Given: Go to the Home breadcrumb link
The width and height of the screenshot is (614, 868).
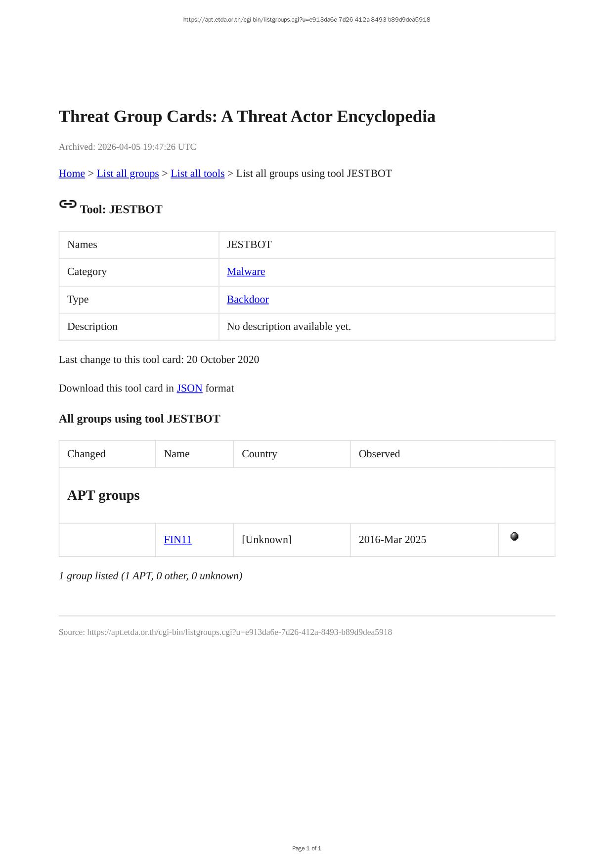Looking at the screenshot, I should tap(72, 174).
